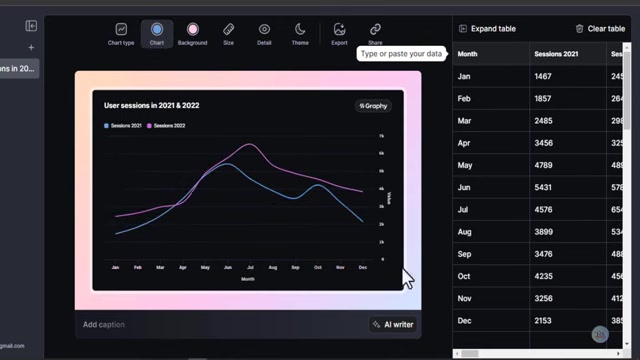Collapse the left sidebar panel icon
640x360 pixels.
coord(31,26)
